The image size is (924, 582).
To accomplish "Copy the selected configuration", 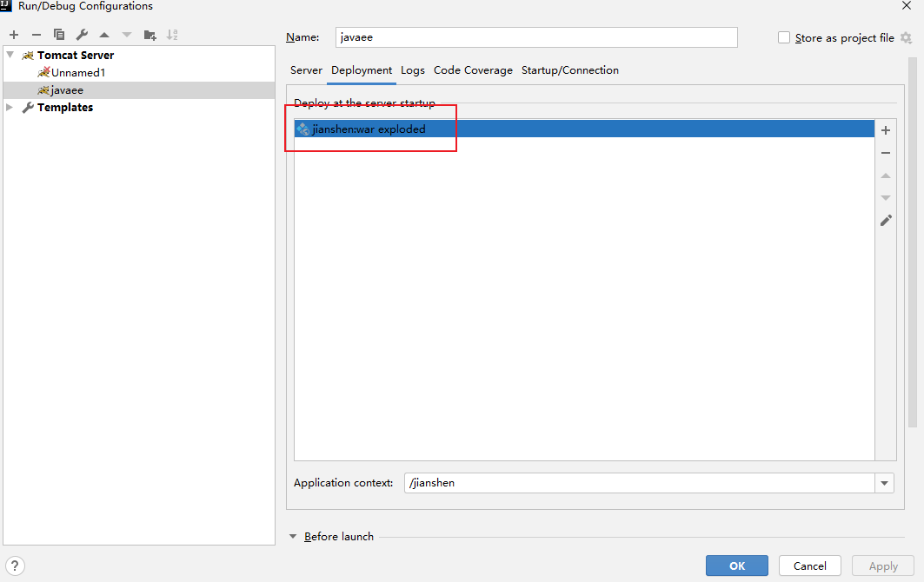I will coord(59,35).
